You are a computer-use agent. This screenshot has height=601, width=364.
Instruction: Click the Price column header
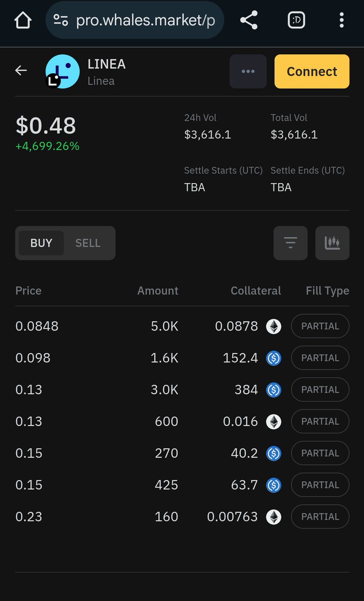29,290
